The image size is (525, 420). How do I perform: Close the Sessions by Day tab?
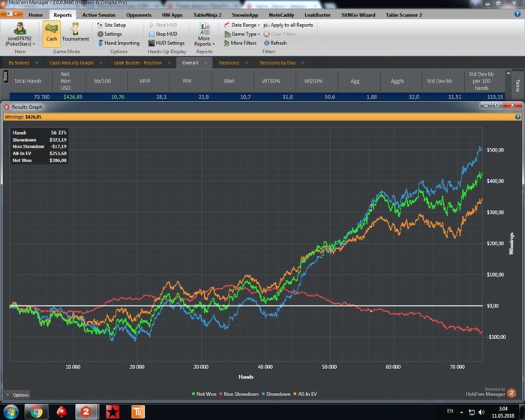click(x=303, y=63)
